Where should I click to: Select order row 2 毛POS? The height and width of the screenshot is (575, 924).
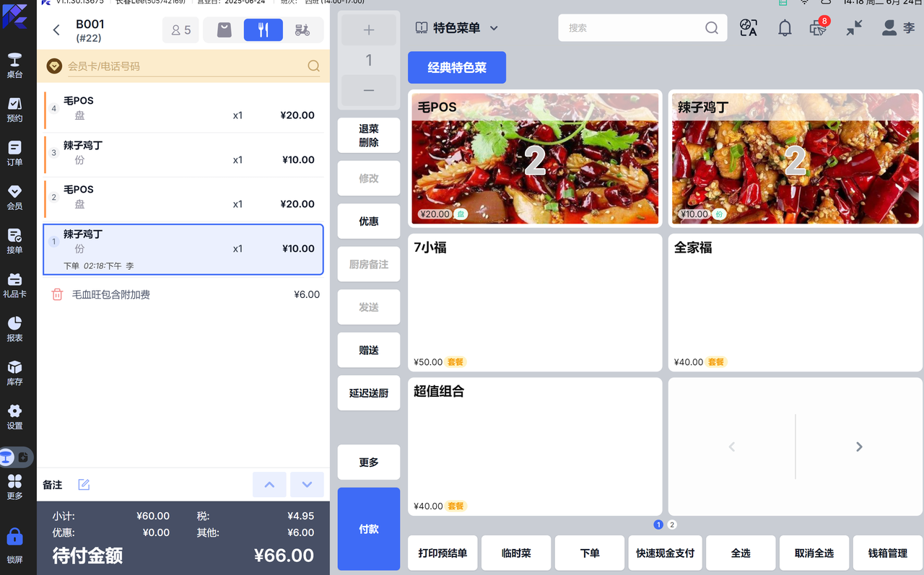184,198
